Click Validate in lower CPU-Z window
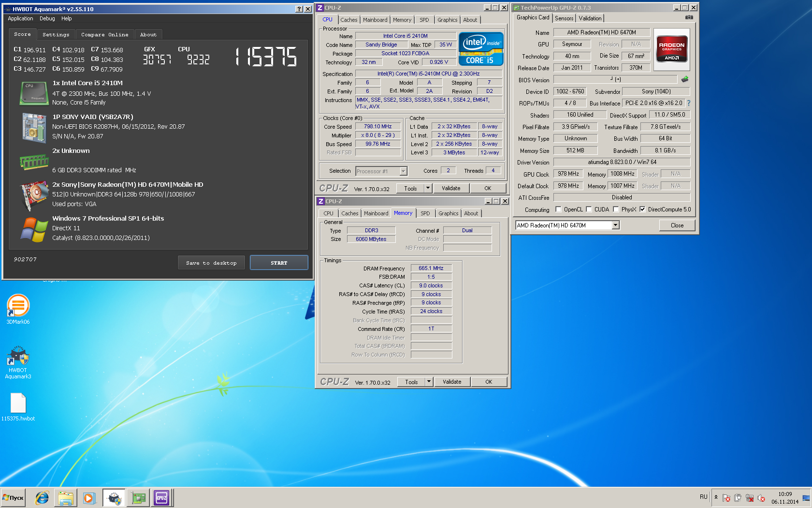 [452, 382]
